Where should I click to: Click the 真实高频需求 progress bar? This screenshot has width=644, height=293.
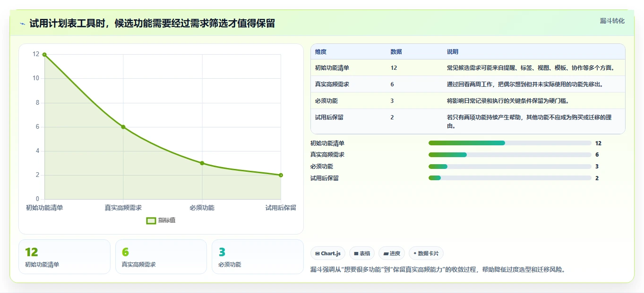[x=510, y=155]
